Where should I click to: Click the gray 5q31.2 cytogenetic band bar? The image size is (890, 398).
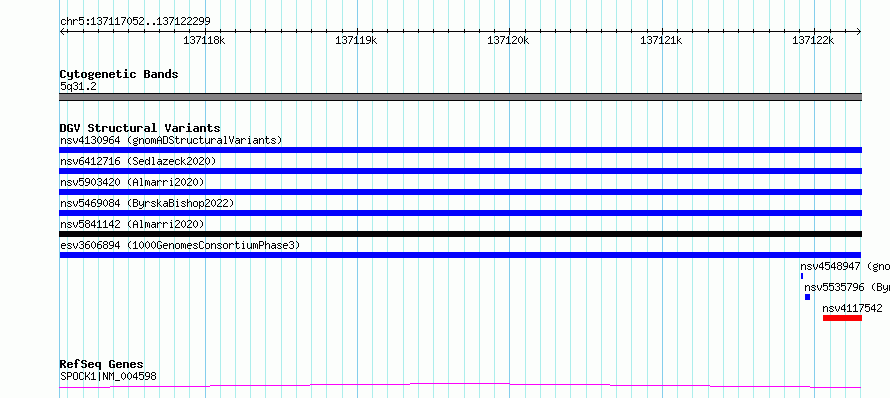460,97
